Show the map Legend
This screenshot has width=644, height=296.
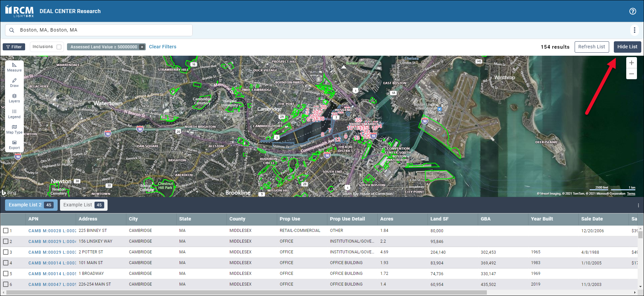(14, 114)
